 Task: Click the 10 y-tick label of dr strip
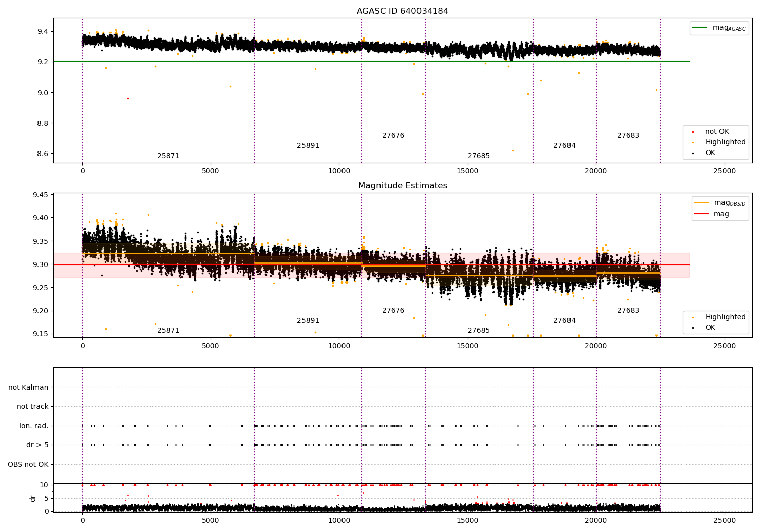[44, 485]
